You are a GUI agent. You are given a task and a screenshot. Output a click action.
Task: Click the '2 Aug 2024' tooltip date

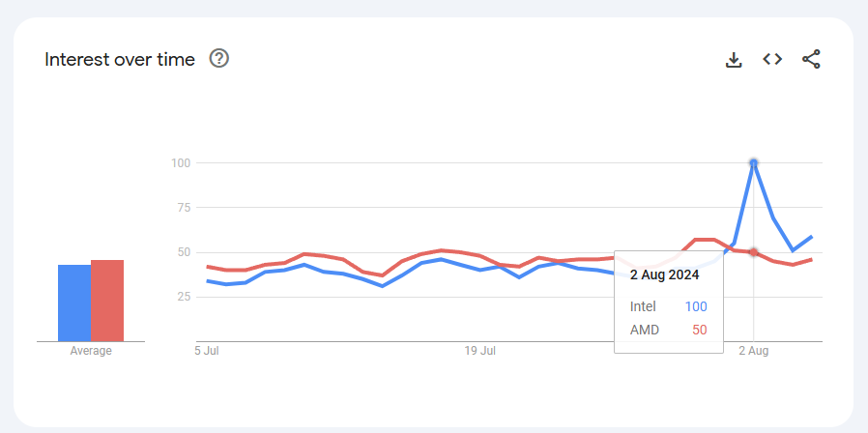pos(664,275)
